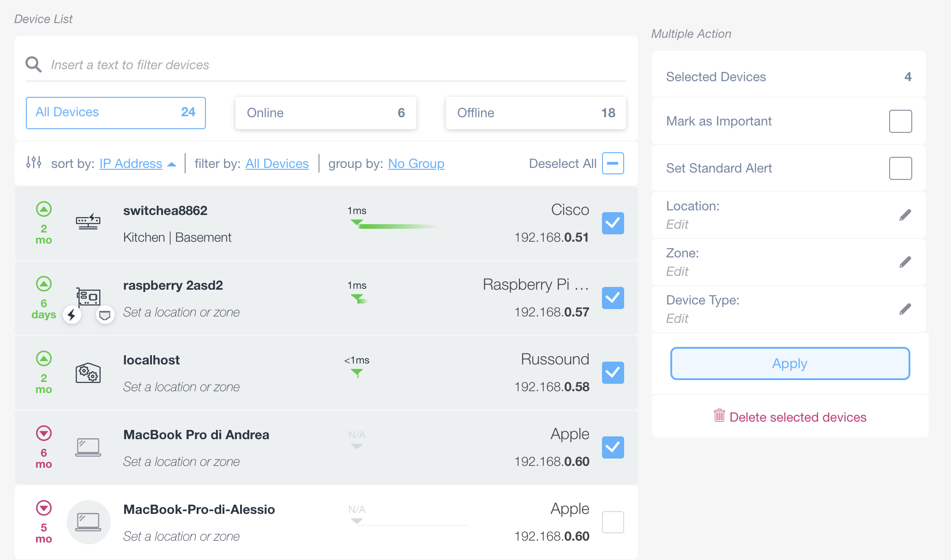Select the MacBook-Pro-di-Alessio device checkbox
Screen dimensions: 951x560
[x=613, y=522]
